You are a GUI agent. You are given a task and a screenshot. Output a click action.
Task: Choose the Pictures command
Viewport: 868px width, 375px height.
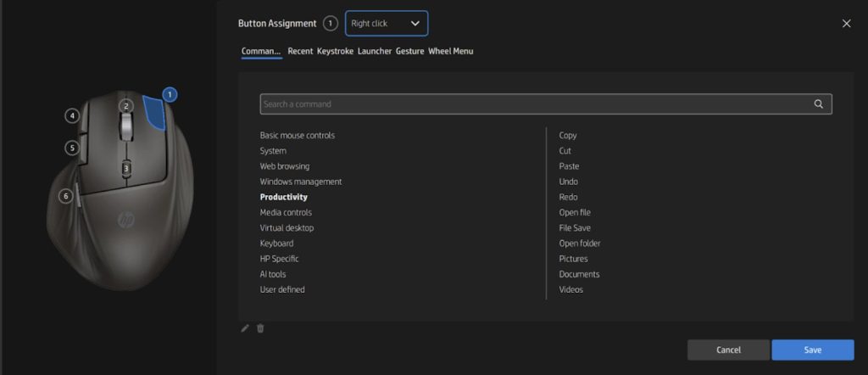[574, 259]
